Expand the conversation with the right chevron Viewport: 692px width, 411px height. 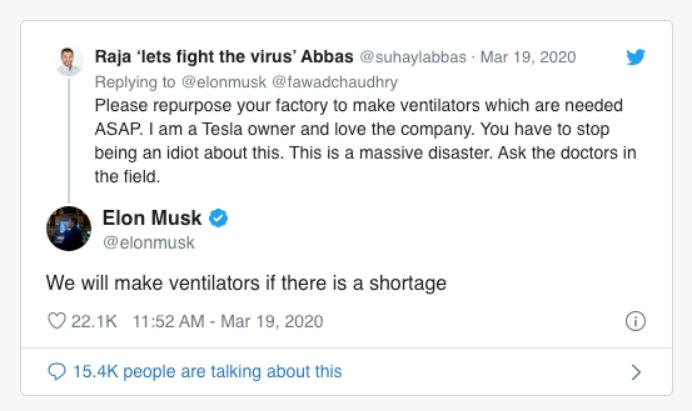[635, 372]
